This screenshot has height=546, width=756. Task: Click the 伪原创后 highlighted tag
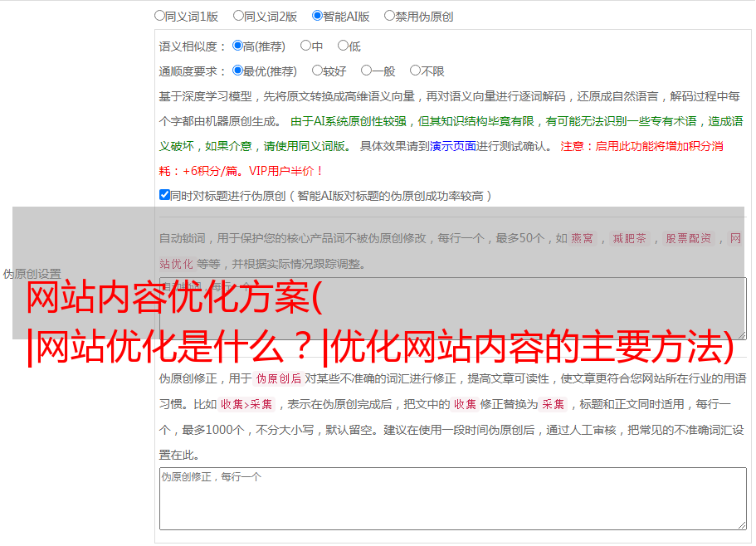279,378
